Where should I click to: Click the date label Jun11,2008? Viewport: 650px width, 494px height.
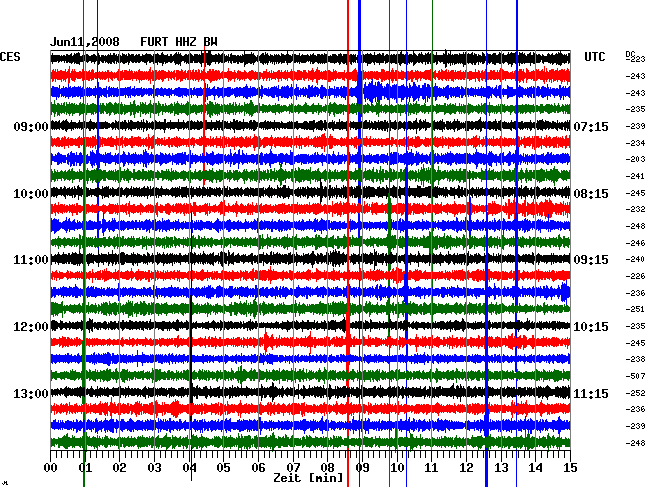coord(85,42)
